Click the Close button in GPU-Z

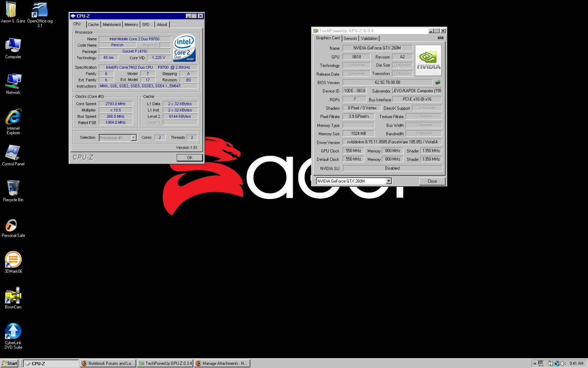(x=432, y=181)
